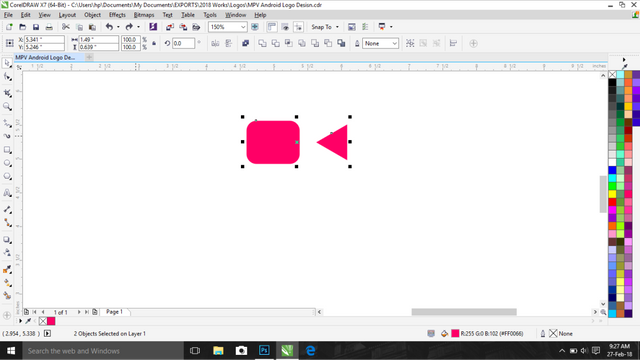The image size is (640, 360).
Task: Toggle the lock ratio padlock
Action: tap(154, 43)
